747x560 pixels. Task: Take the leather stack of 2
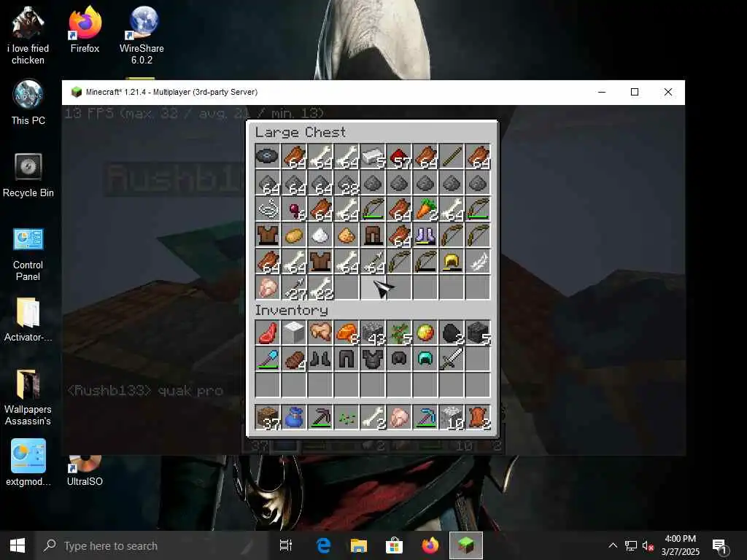[477, 418]
